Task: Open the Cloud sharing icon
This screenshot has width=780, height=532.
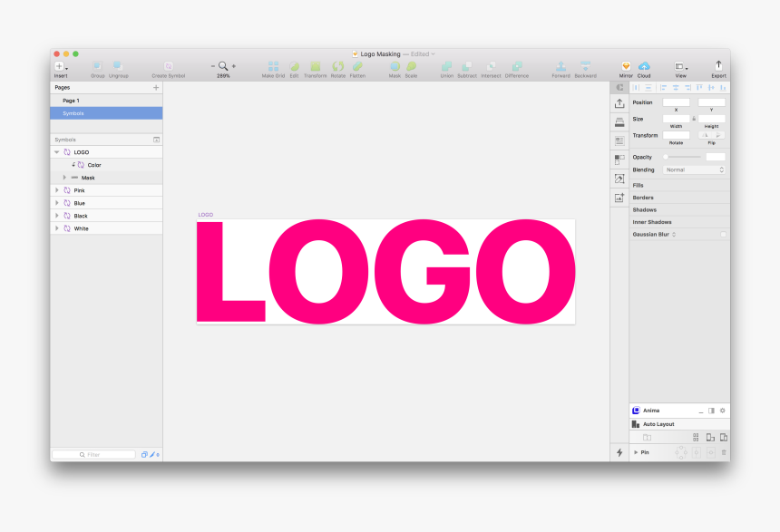Action: pos(643,68)
